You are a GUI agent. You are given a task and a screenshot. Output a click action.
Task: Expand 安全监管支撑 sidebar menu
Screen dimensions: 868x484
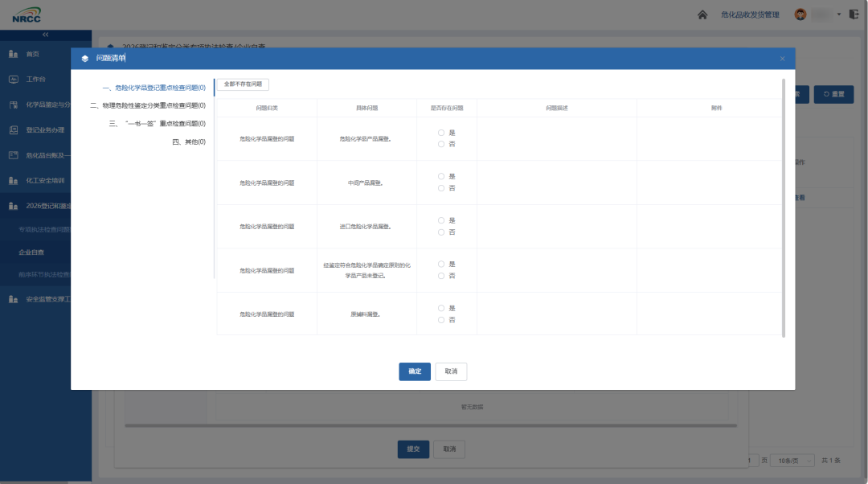tap(40, 299)
